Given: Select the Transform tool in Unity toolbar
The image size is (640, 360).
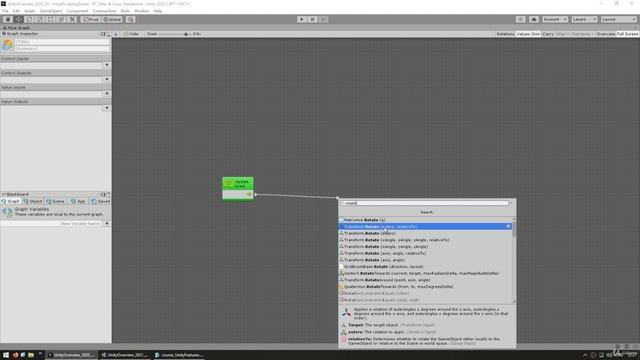Looking at the screenshot, I should pyautogui.click(x=61, y=19).
